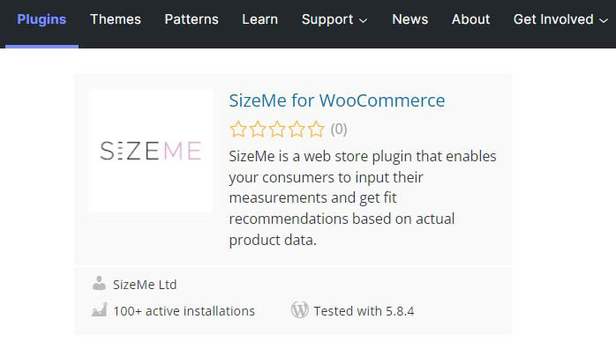
Task: Click the SizeMe Ltd author name
Action: click(145, 285)
